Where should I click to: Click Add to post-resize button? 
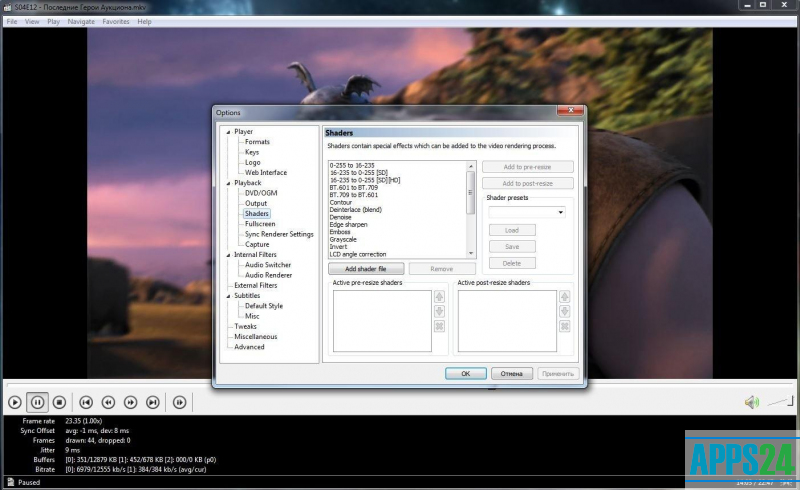point(528,183)
